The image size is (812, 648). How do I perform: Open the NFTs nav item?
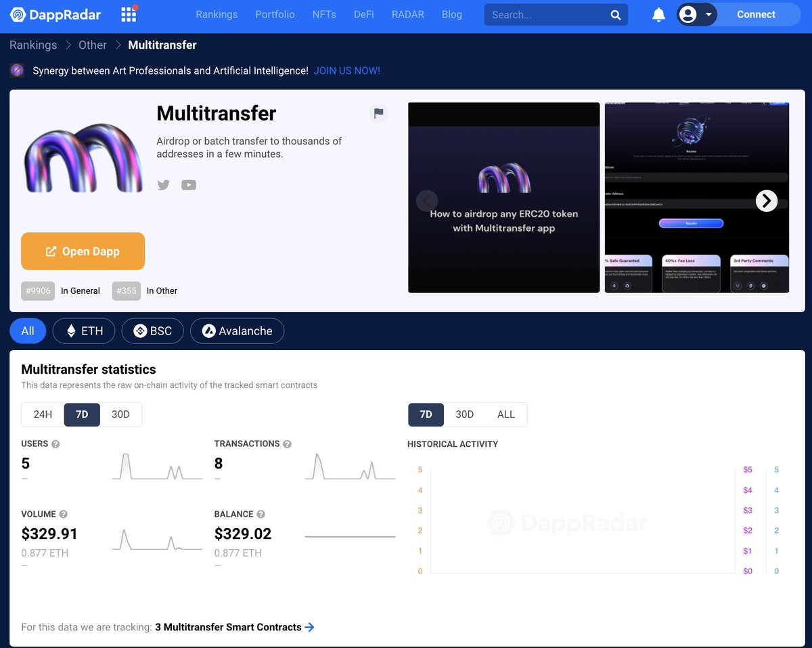[324, 14]
